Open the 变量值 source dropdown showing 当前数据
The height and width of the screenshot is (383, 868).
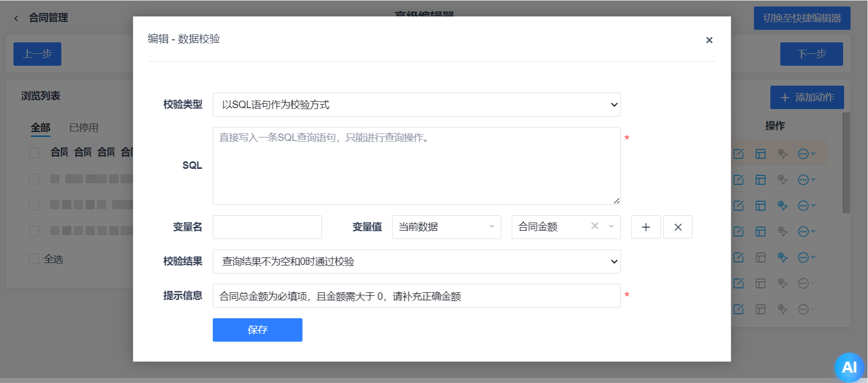[446, 227]
